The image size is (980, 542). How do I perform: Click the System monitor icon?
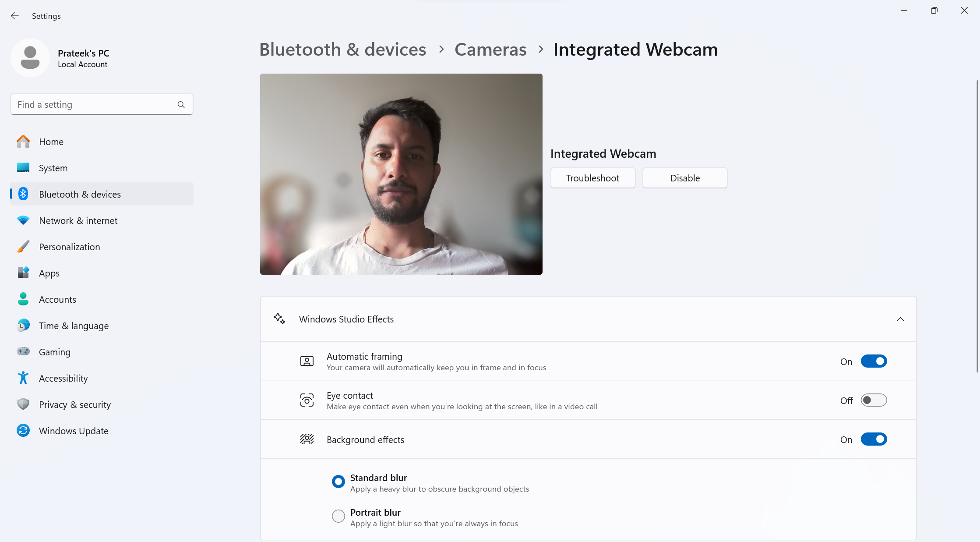point(23,168)
